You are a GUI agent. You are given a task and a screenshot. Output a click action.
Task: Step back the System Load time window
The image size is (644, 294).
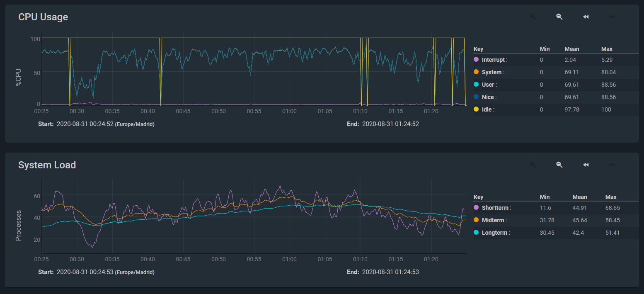click(586, 165)
